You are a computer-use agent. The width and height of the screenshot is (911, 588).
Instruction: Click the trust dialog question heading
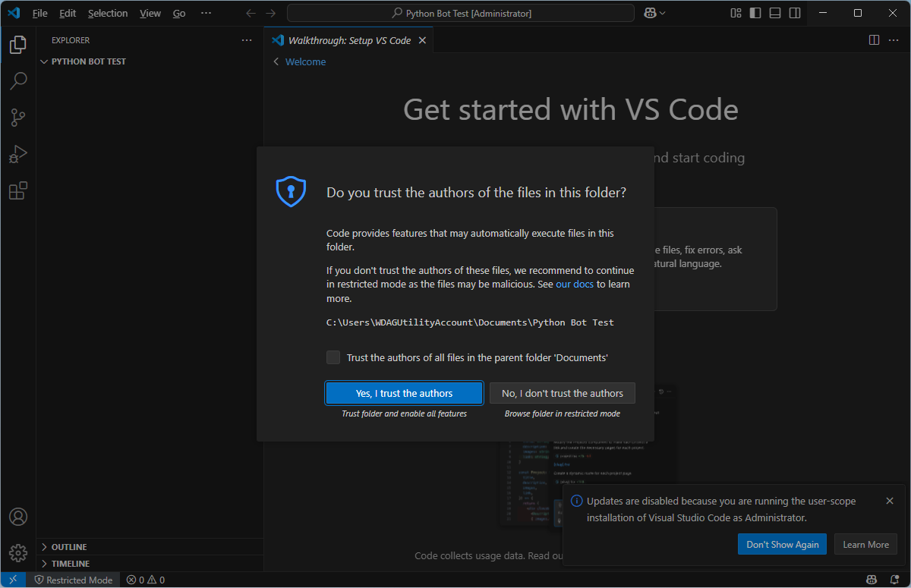click(477, 193)
